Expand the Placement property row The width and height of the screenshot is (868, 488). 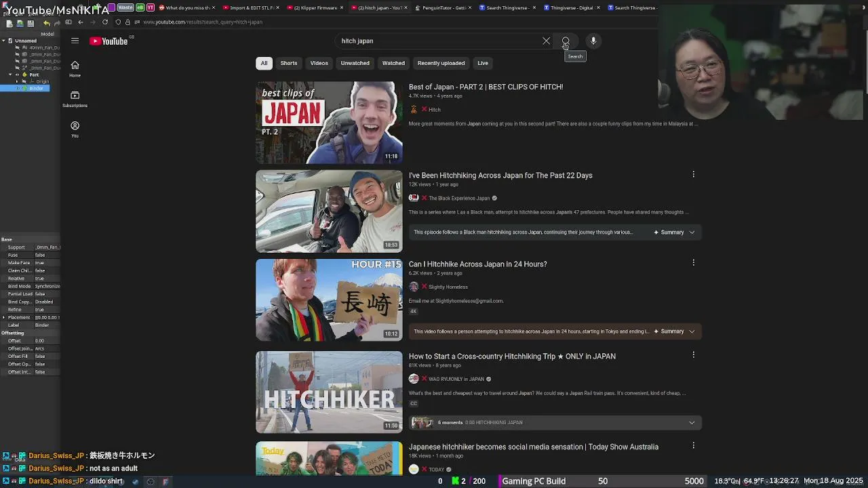coord(3,317)
